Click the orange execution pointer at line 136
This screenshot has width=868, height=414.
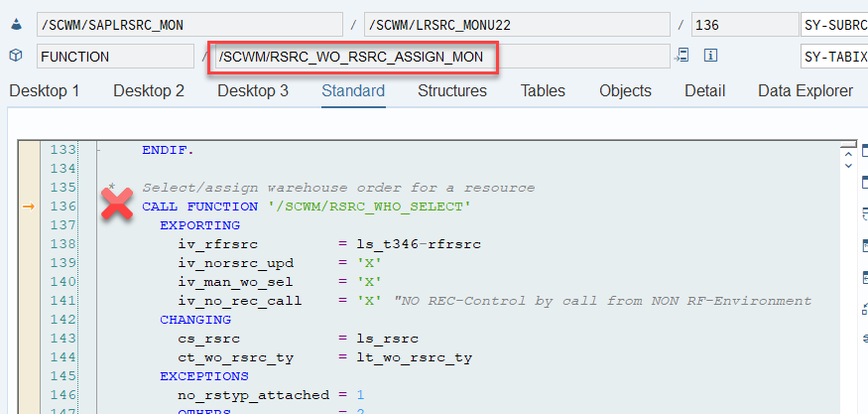tap(28, 207)
